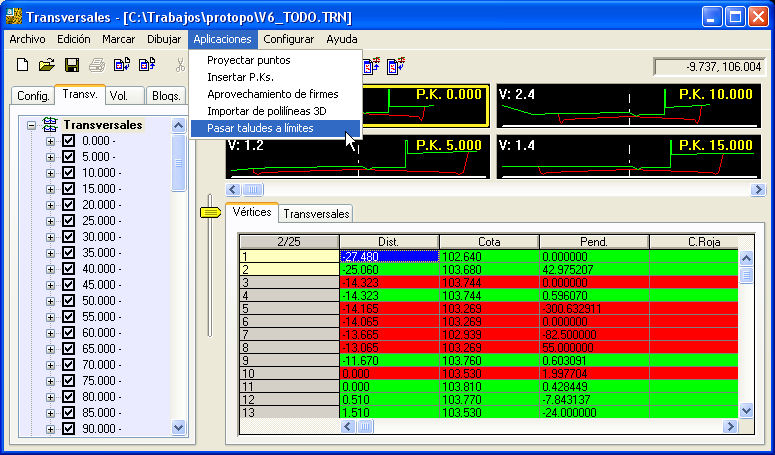Expand the 80.000 tree node
The image size is (775, 455).
click(50, 397)
